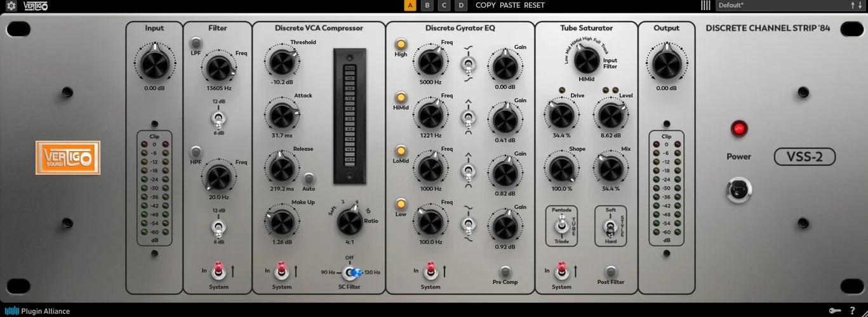Viewport: 868px width, 317px height.
Task: Toggle the Filter section In switch
Action: coord(218,271)
